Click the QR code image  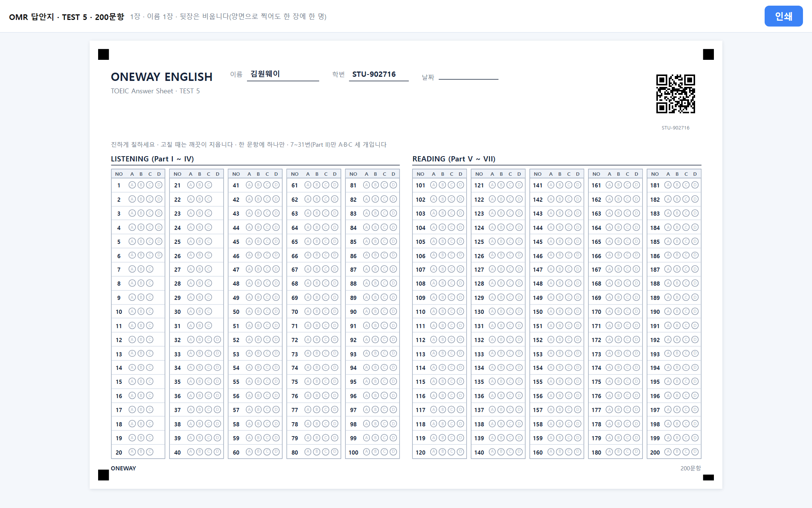pos(676,94)
